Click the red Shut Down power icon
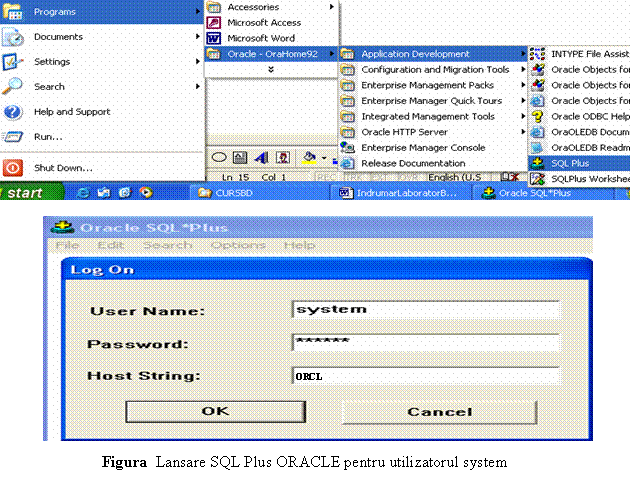This screenshot has height=482, width=630. click(12, 168)
